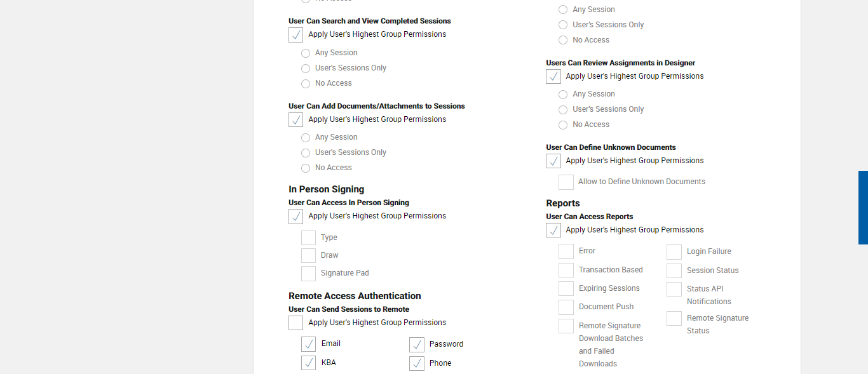The image size is (868, 374).
Task: Check Status API Notifications report
Action: [674, 290]
